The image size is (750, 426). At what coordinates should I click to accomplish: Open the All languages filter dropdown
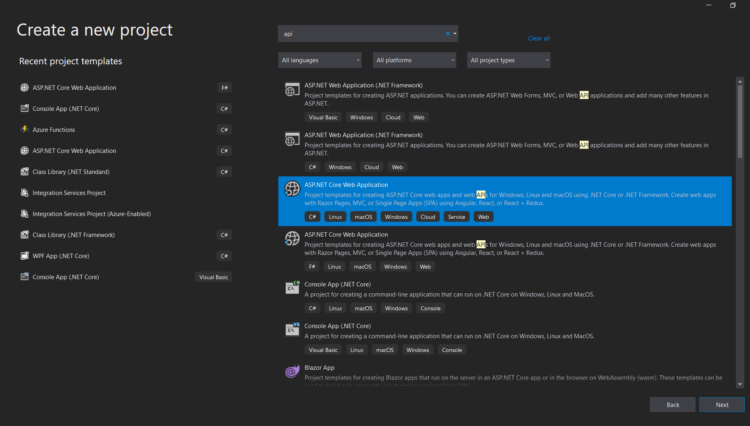point(320,60)
